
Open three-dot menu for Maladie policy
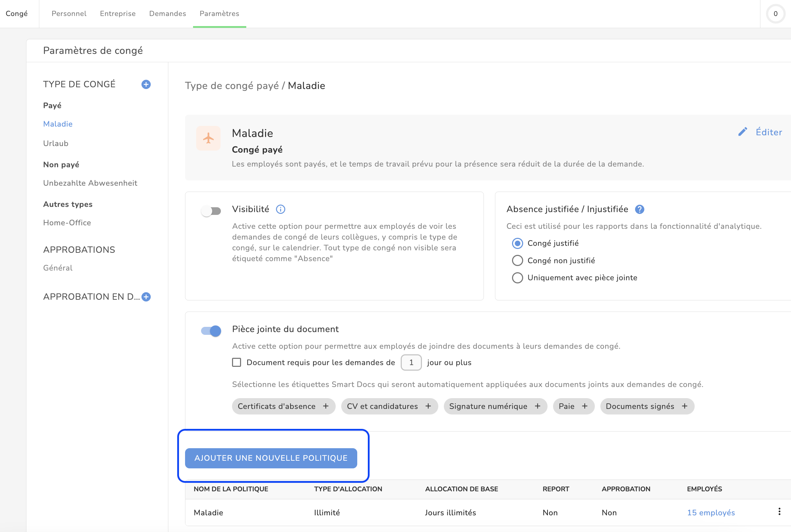coord(779,511)
